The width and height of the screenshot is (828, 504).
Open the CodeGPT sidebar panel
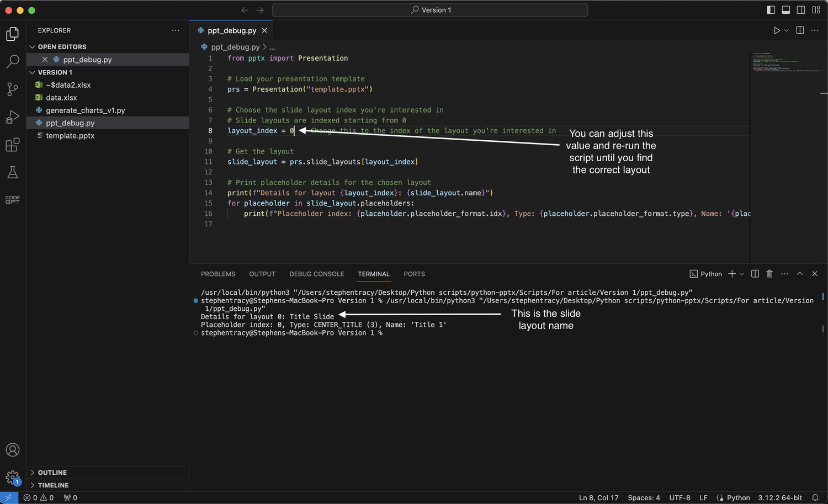coord(13,199)
